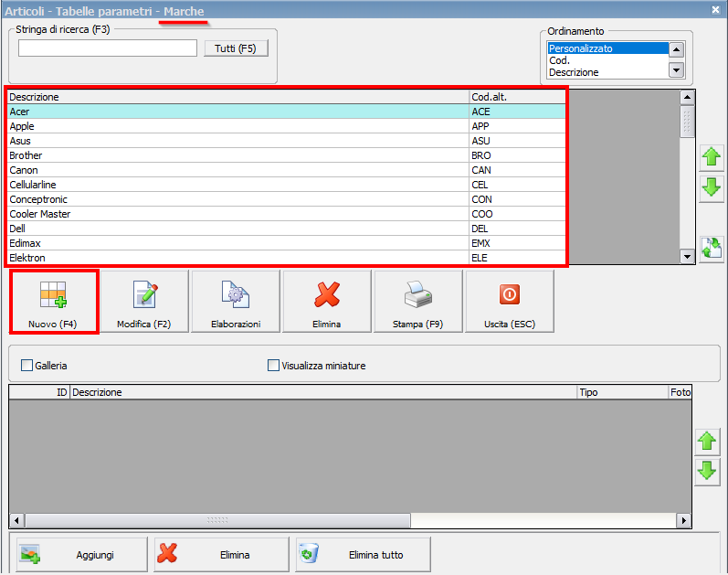Select the Asus row

[x=287, y=141]
